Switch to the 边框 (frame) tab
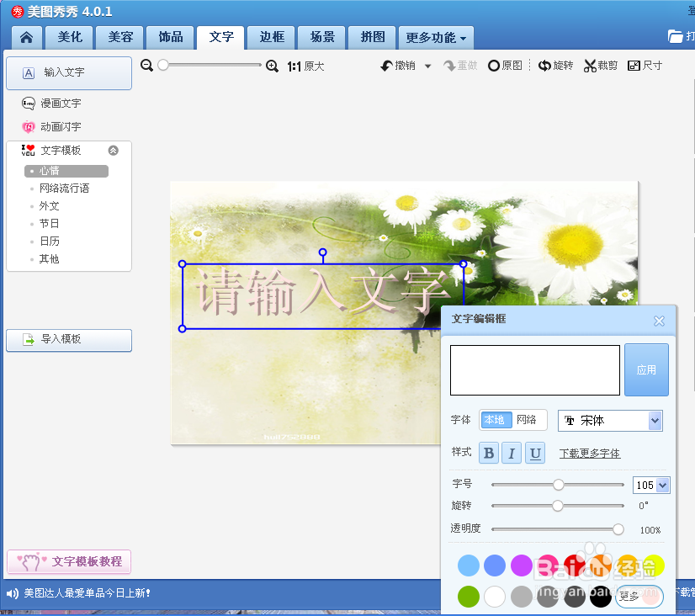The image size is (695, 616). coord(271,37)
